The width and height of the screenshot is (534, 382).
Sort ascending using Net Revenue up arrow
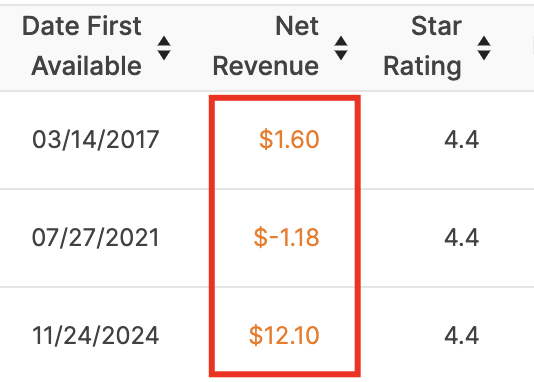pos(341,41)
